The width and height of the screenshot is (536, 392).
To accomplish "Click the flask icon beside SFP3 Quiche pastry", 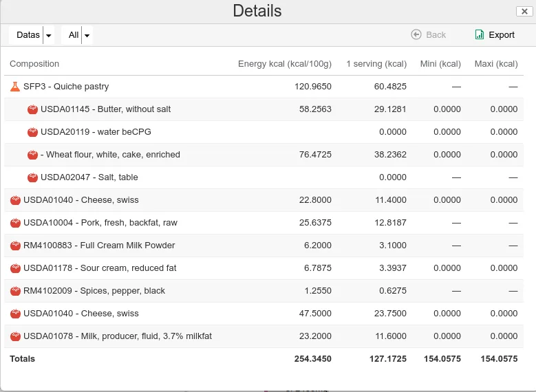I will coord(15,87).
